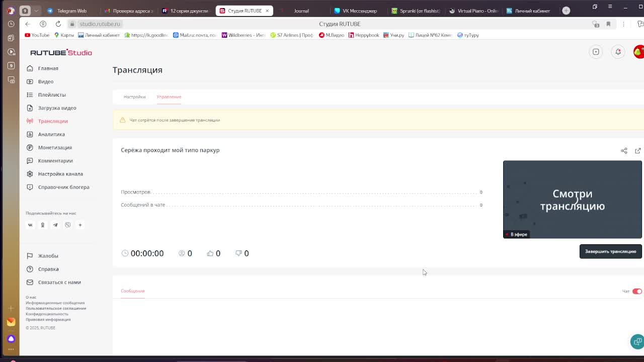Switch to 12 серия джунгли browser tab
This screenshot has width=644, height=362.
pyautogui.click(x=186, y=11)
